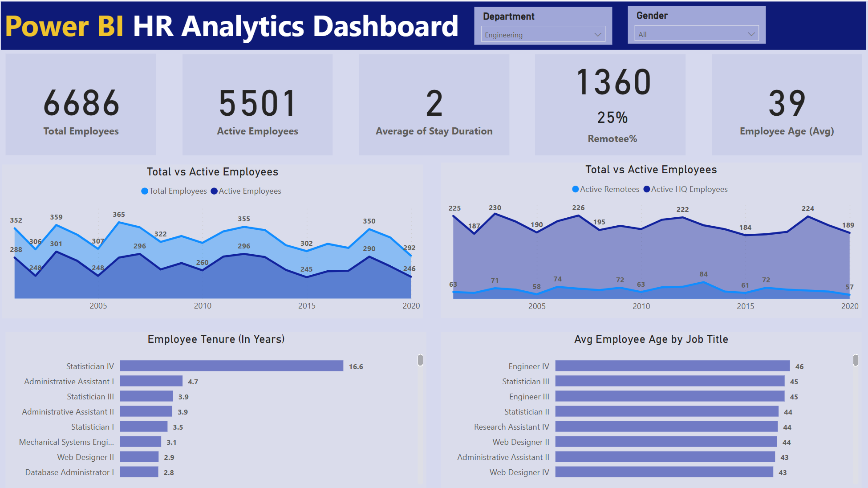Click the Department dropdown chevron arrow

(x=598, y=34)
